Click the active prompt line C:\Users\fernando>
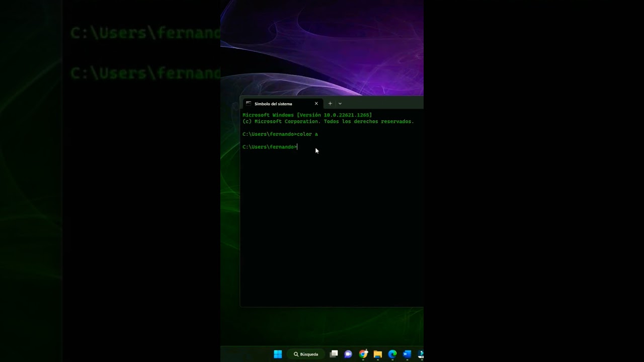This screenshot has height=362, width=644. [x=269, y=147]
